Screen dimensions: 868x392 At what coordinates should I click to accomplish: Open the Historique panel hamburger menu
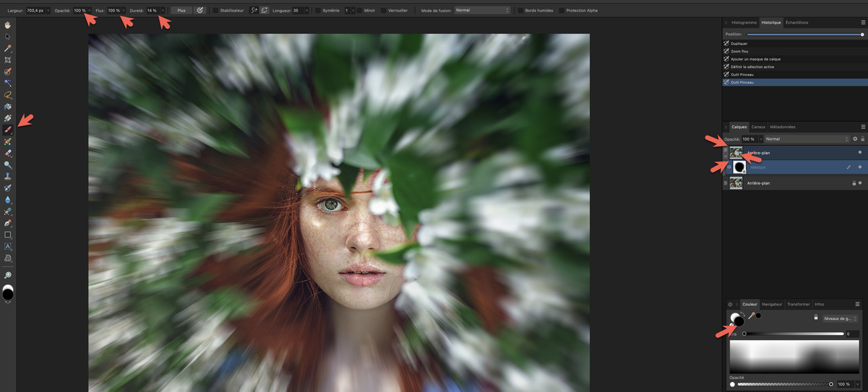[863, 22]
